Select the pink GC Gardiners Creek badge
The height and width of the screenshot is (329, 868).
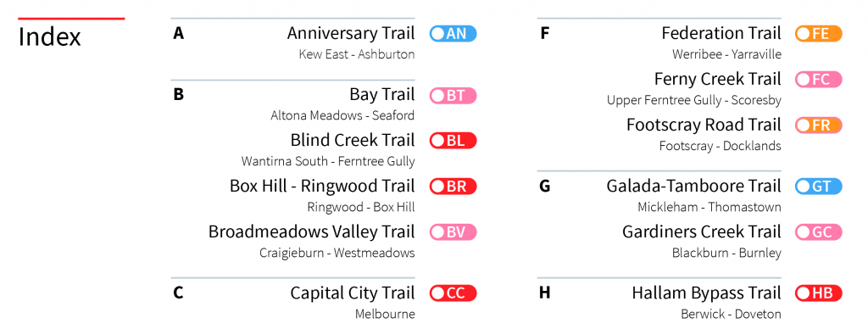tap(818, 232)
